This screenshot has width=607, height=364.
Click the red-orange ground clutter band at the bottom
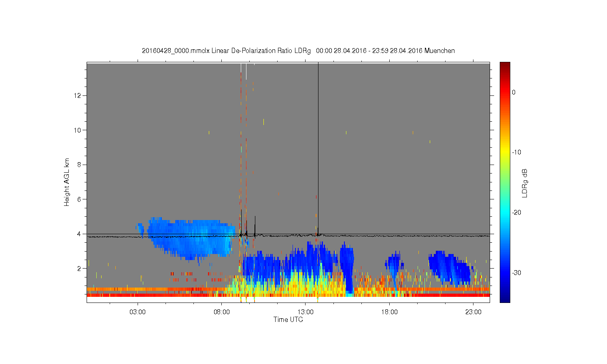(288, 295)
